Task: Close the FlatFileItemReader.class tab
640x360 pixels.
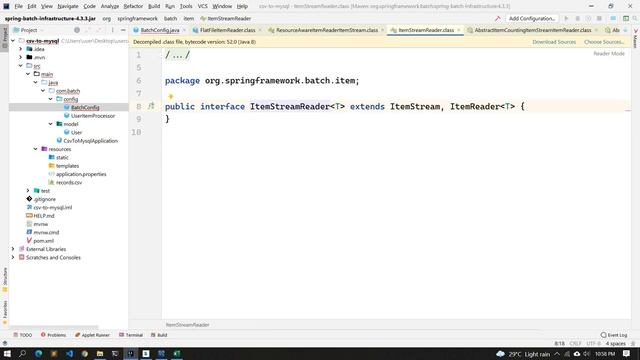Action: pyautogui.click(x=260, y=30)
